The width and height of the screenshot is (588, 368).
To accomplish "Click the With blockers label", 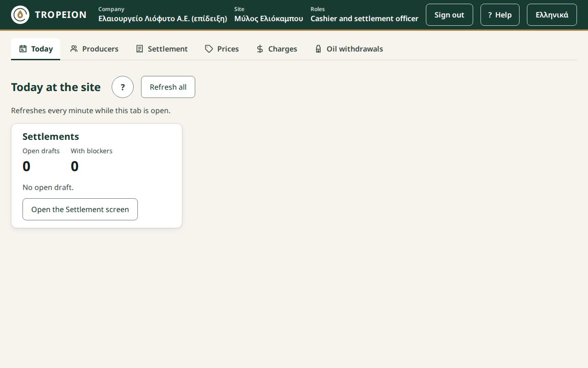I will pos(91,151).
